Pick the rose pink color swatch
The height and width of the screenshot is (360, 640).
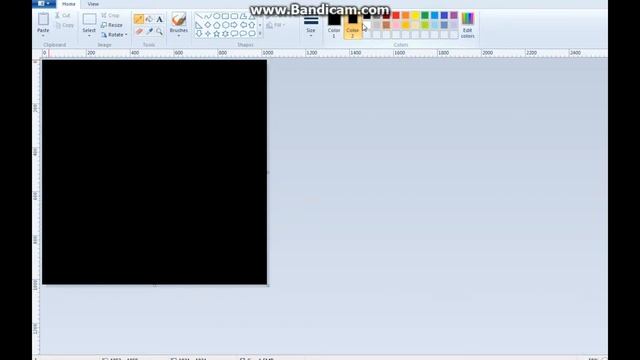pos(396,25)
